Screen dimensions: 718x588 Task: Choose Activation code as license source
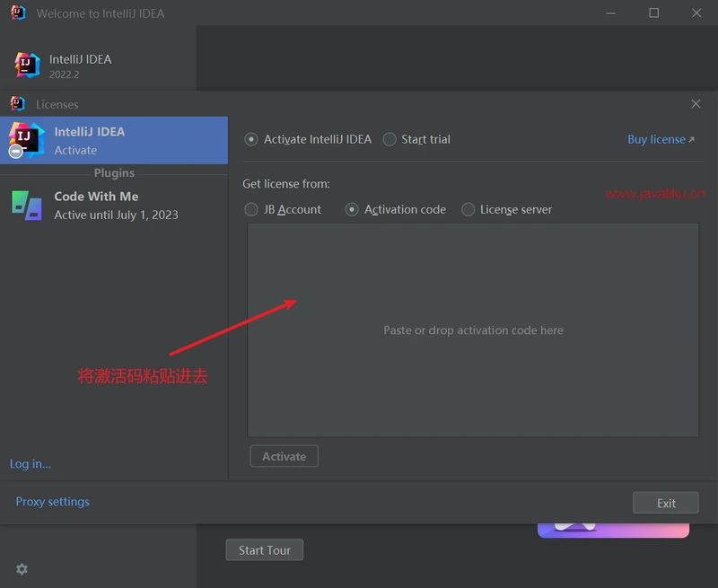(352, 210)
